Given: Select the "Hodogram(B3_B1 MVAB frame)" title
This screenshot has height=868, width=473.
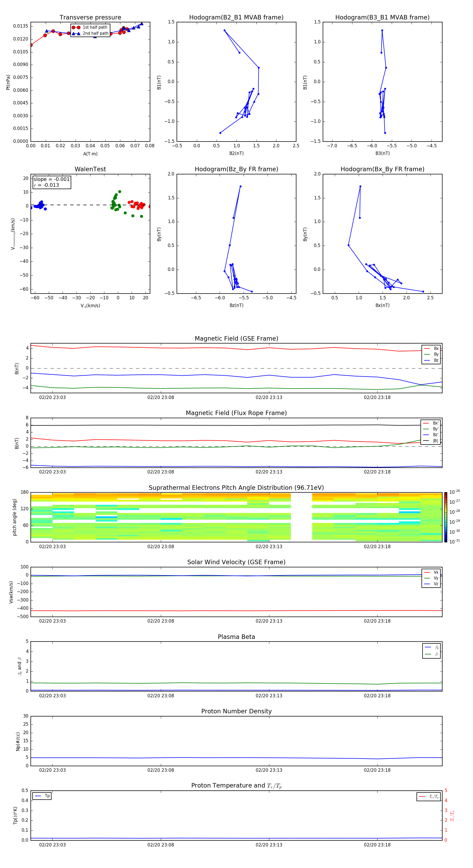Looking at the screenshot, I should 382,18.
